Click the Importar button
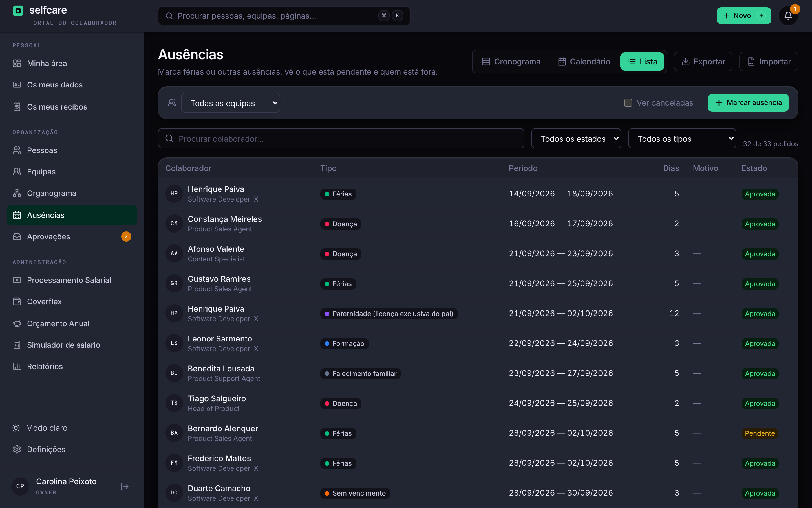Image resolution: width=812 pixels, height=508 pixels. pos(769,62)
